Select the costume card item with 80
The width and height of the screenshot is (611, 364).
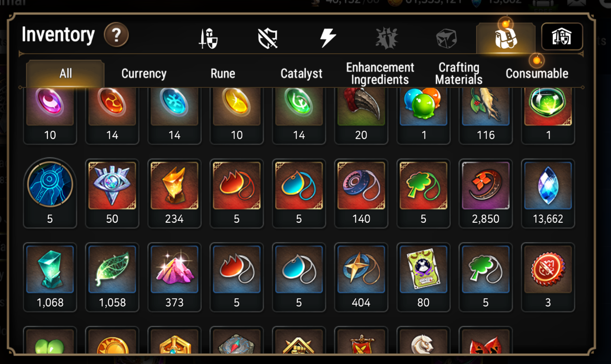(423, 277)
